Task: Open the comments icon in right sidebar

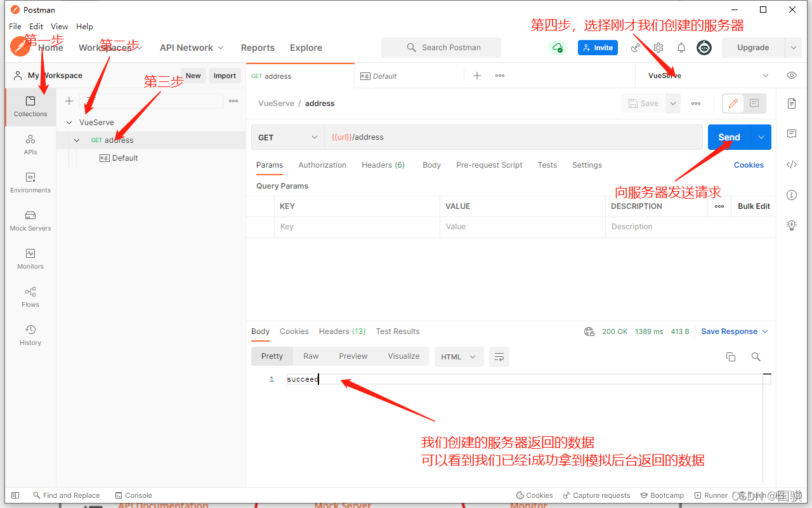Action: point(792,134)
